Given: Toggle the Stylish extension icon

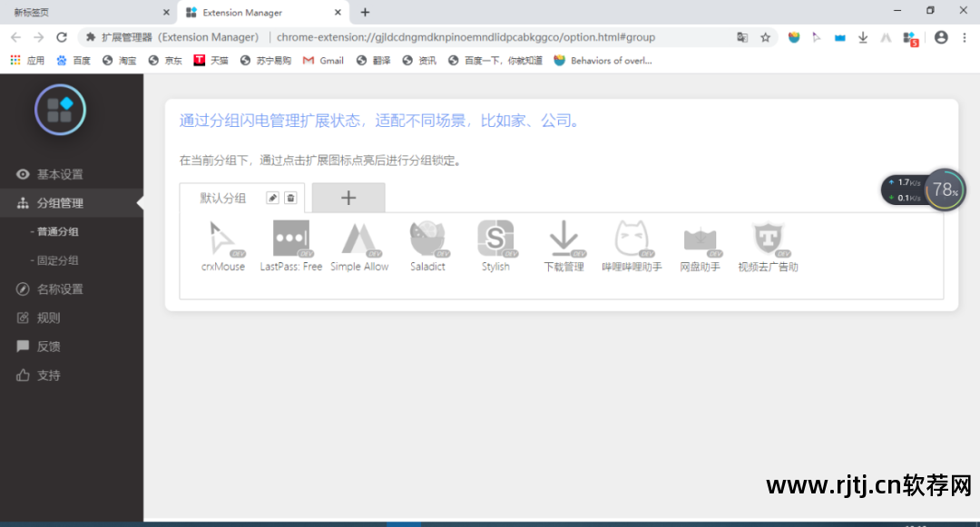Looking at the screenshot, I should click(495, 239).
